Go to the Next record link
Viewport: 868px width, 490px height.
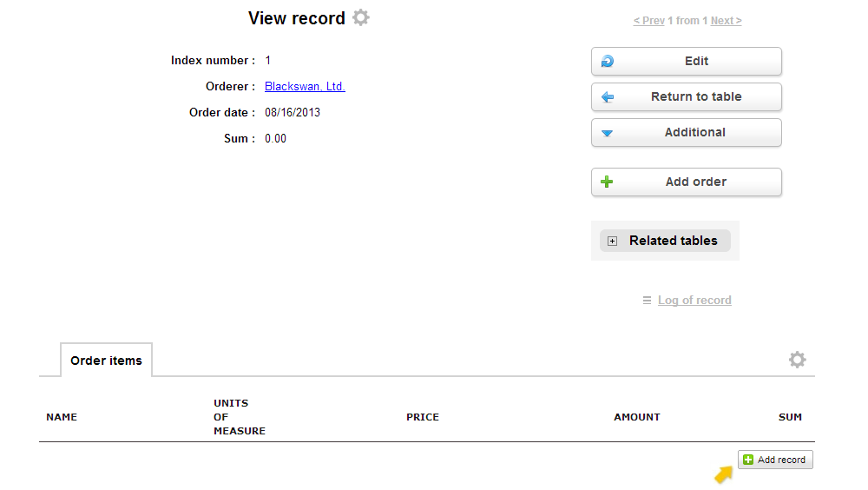727,21
